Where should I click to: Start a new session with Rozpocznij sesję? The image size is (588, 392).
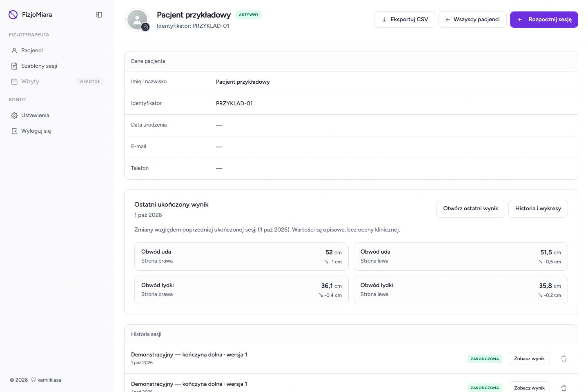click(544, 20)
